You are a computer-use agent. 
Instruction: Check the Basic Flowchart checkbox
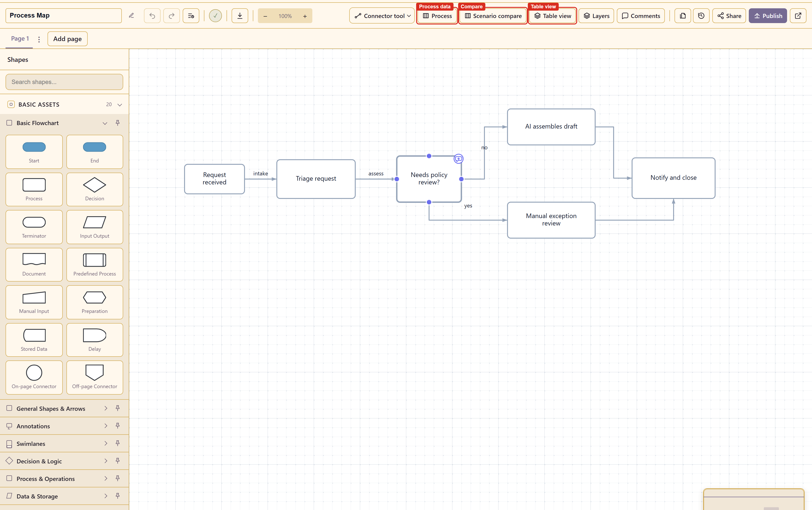(x=9, y=123)
